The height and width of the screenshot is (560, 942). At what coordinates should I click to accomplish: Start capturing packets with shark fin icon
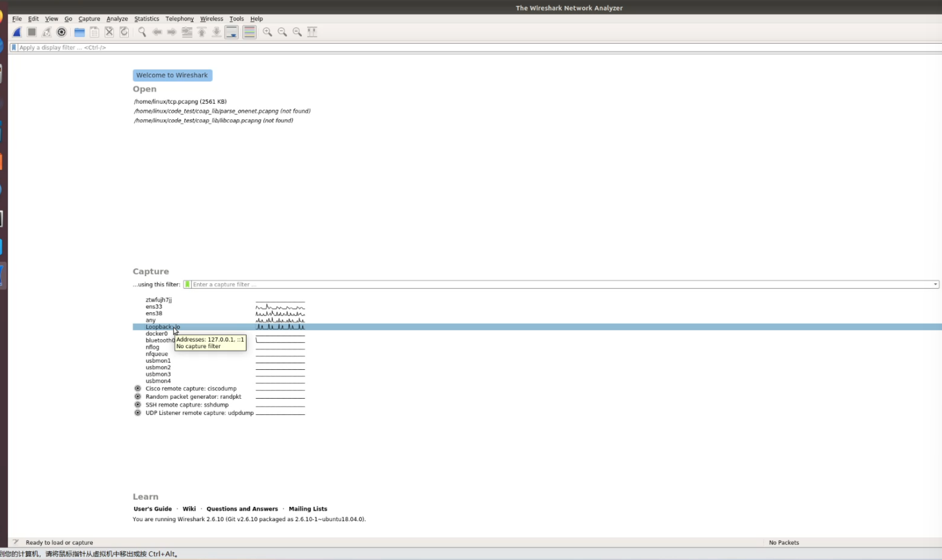17,32
